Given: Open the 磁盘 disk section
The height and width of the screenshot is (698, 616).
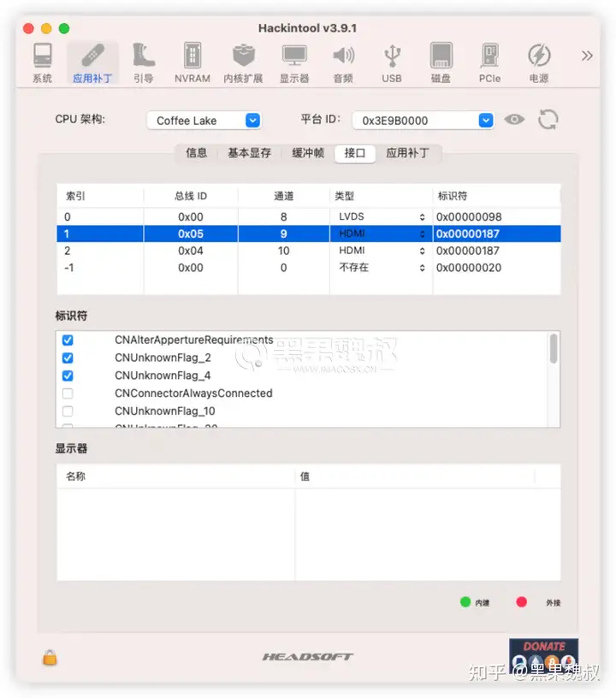Looking at the screenshot, I should point(441,62).
